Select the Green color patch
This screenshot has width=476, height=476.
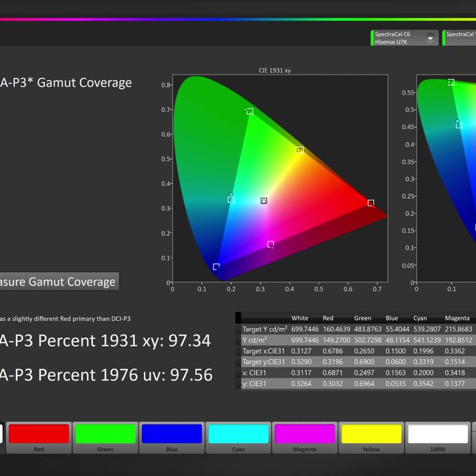pyautogui.click(x=105, y=437)
